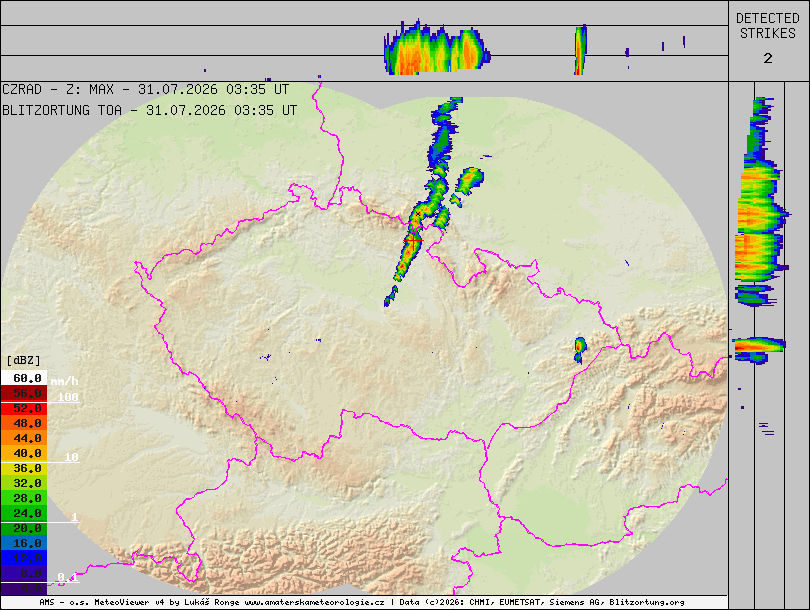
Task: Pick the 36.0 dBZ yellow swatch
Action: (x=24, y=468)
